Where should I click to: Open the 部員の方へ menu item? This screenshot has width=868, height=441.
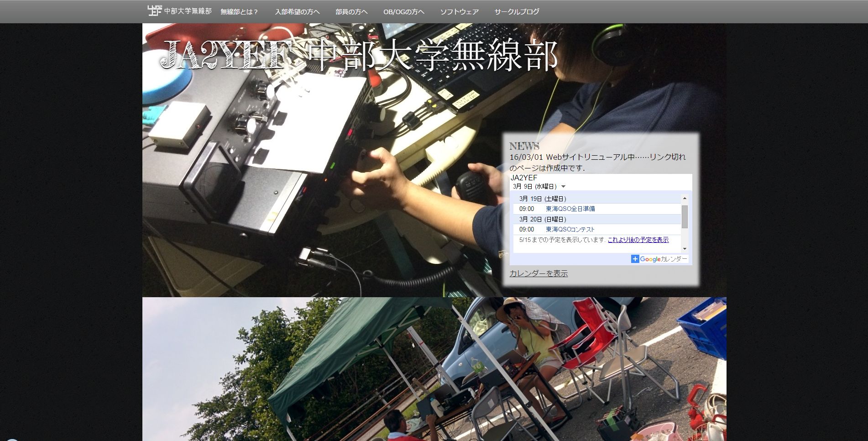coord(351,12)
